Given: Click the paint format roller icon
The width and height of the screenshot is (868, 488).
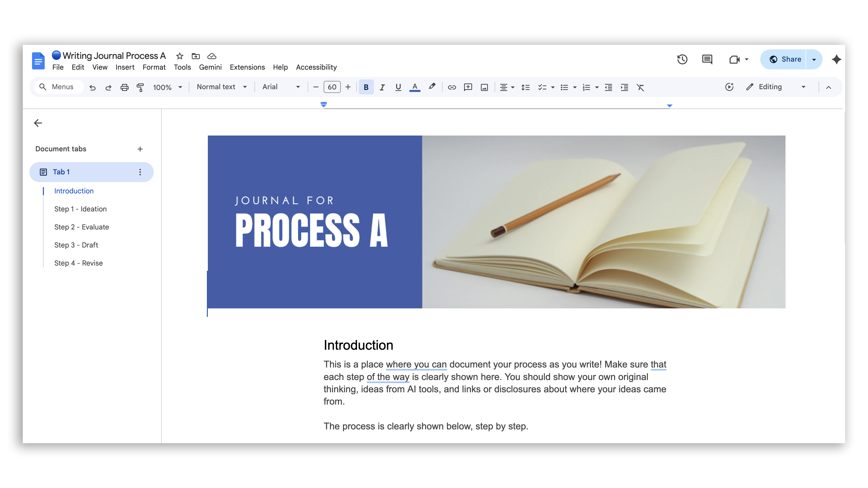Looking at the screenshot, I should click(x=140, y=87).
